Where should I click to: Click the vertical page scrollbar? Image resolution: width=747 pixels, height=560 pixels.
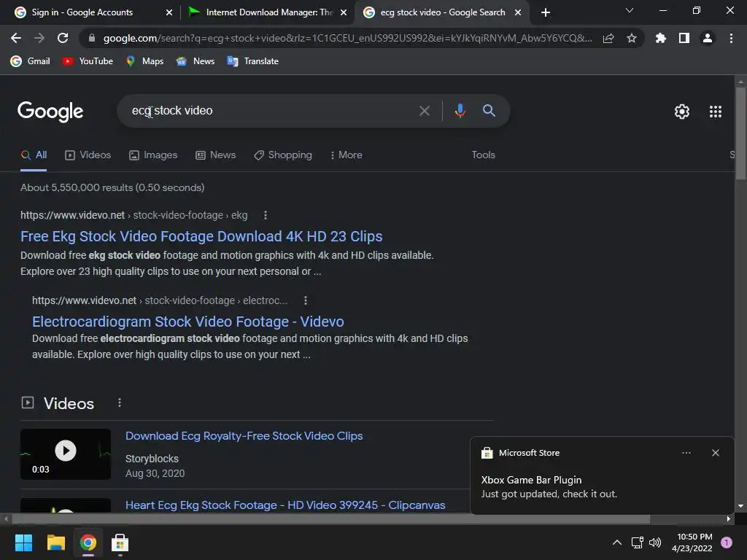[x=740, y=133]
